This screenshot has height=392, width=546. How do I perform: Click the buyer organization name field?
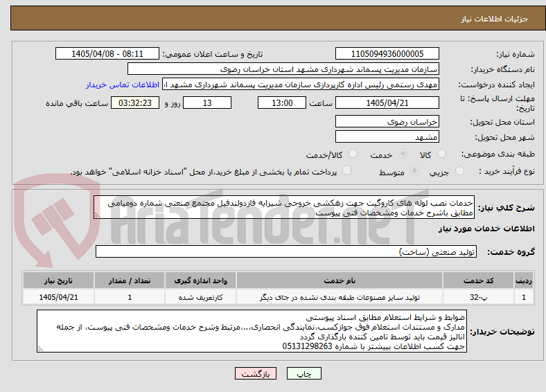(283, 69)
